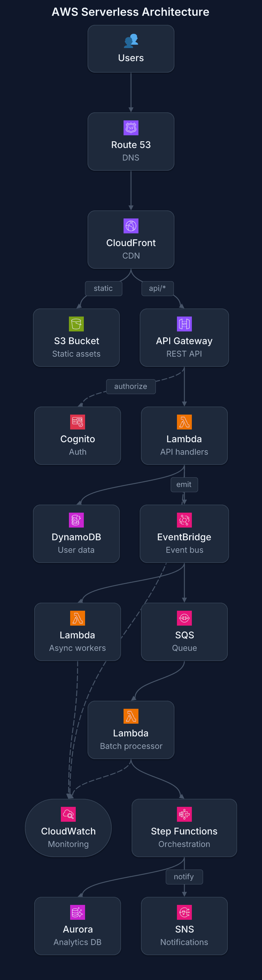Select the 'Step Functions' node name
The image size is (262, 980).
184,832
